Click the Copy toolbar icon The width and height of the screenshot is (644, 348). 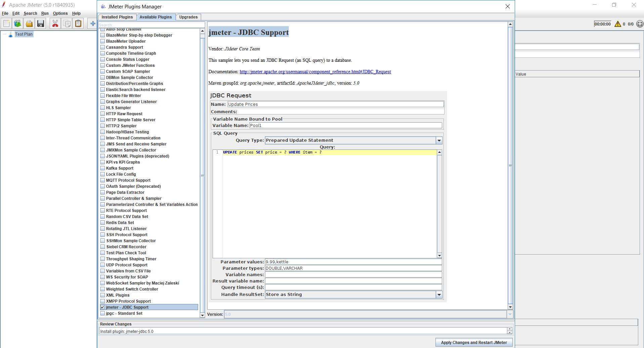67,24
